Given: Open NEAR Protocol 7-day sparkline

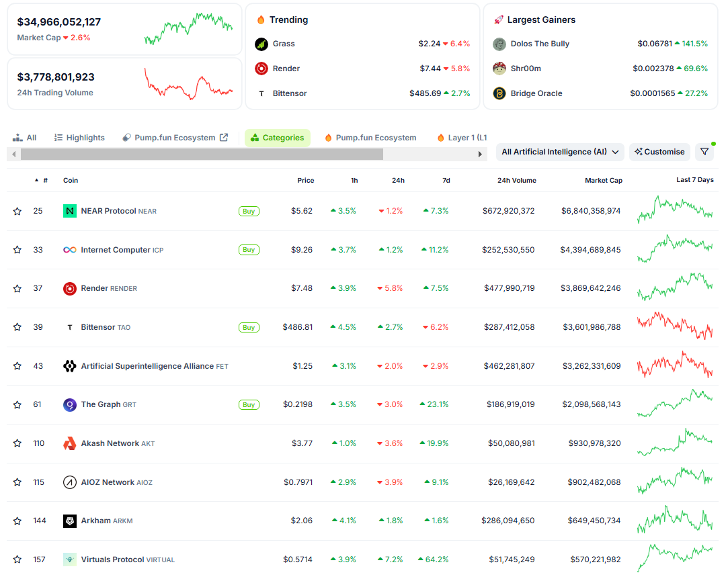Looking at the screenshot, I should click(675, 210).
